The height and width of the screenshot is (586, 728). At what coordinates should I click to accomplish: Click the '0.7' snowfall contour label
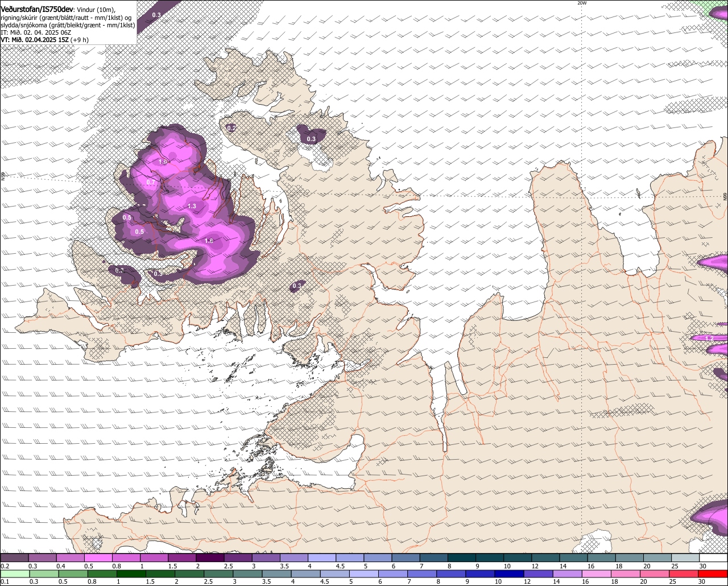[151, 182]
